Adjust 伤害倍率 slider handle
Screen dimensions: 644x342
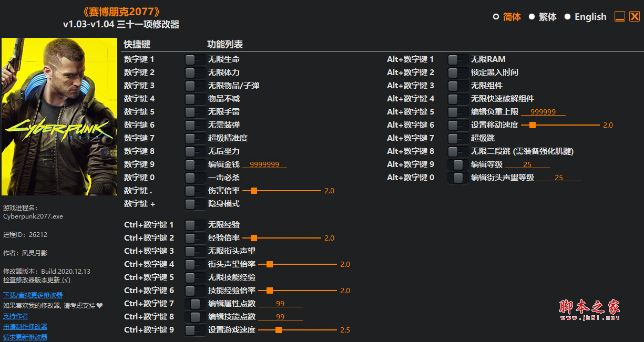pos(253,191)
